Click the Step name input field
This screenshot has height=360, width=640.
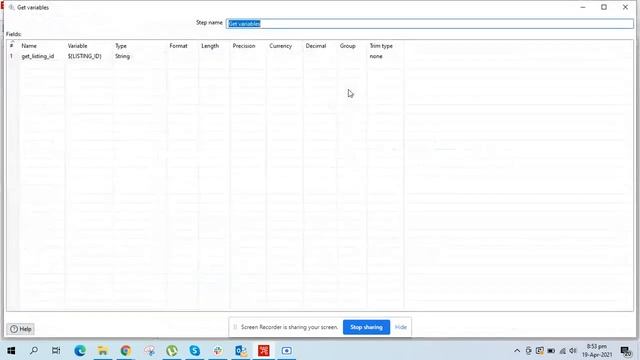(x=429, y=24)
